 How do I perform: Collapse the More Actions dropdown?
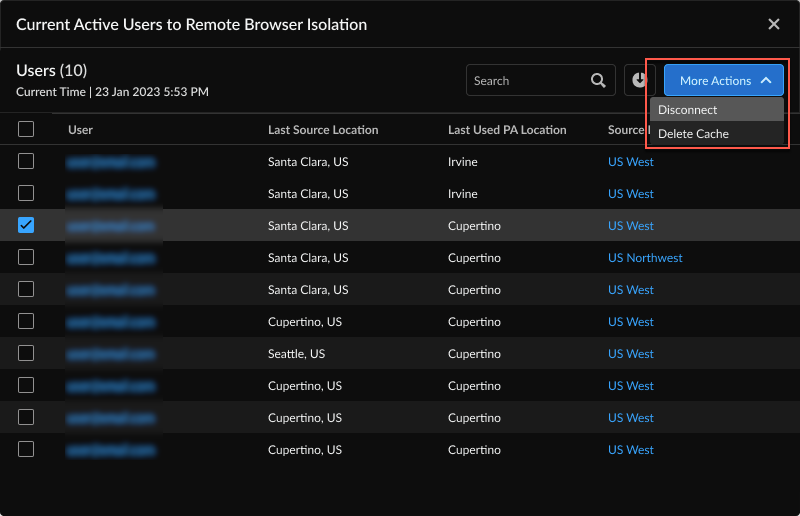tap(724, 81)
